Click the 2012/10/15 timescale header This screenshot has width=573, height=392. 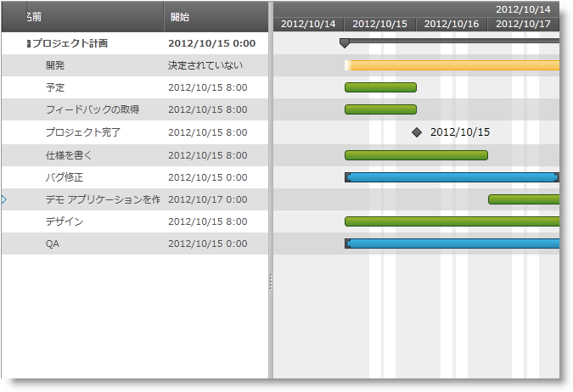click(x=380, y=24)
